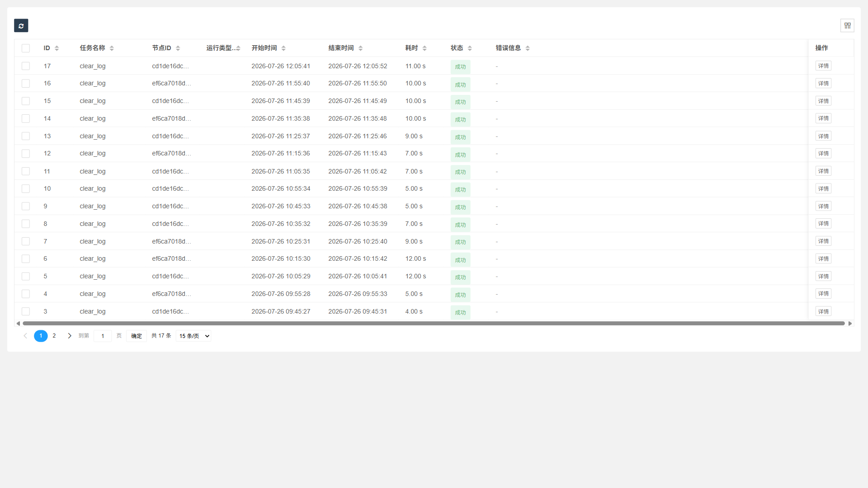Sort by 状态 column arrows
This screenshot has width=868, height=488.
(x=470, y=48)
